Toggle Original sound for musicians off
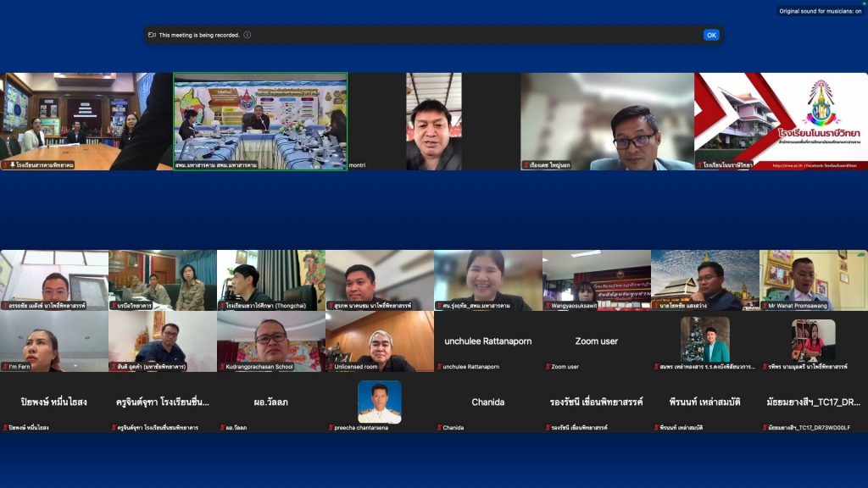Viewport: 868px width, 488px height. point(820,11)
